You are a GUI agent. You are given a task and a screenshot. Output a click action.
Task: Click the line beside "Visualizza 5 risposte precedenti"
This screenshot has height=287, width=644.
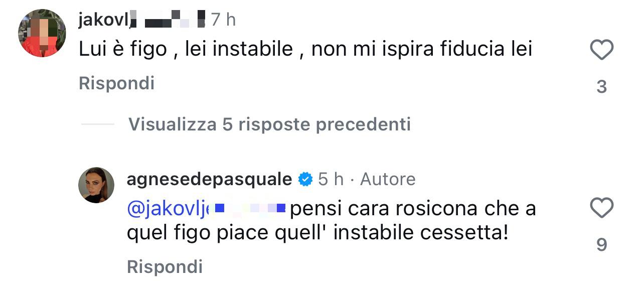click(97, 124)
